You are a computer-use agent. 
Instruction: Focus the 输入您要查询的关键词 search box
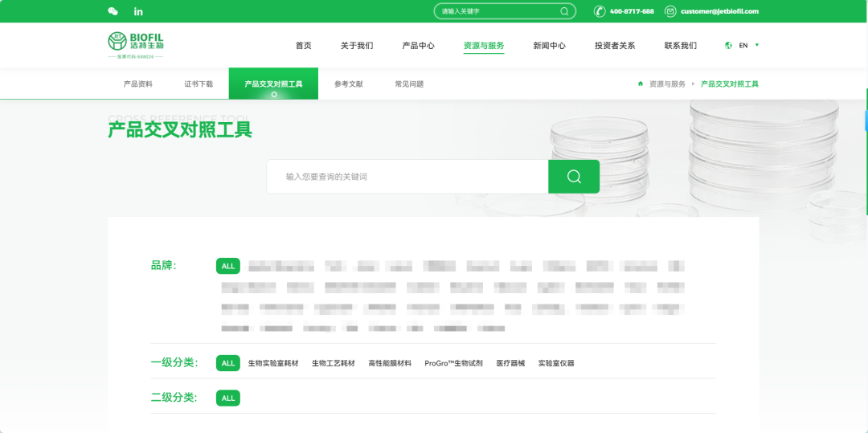click(407, 177)
